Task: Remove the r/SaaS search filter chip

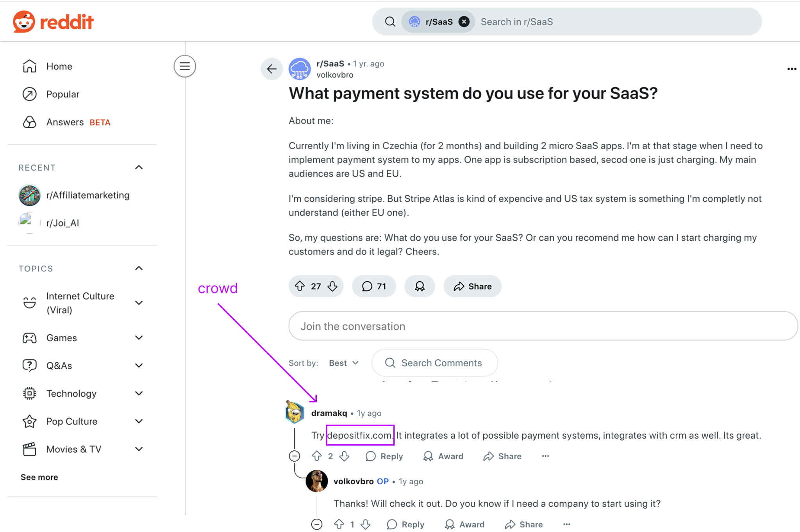Action: tap(464, 22)
